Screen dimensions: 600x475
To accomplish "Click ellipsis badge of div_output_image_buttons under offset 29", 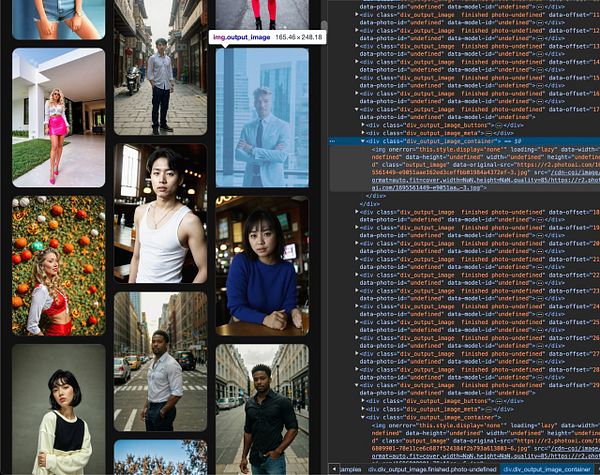I will click(499, 401).
